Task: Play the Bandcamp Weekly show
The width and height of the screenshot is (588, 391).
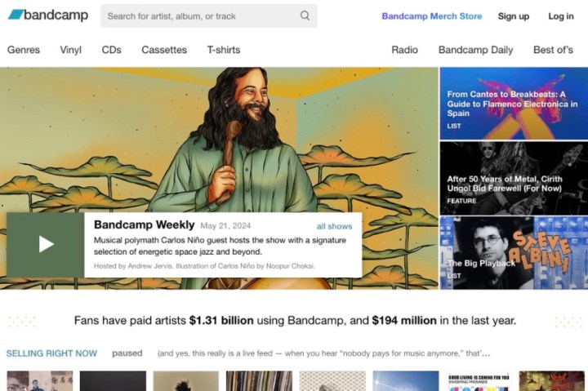Action: pos(46,244)
